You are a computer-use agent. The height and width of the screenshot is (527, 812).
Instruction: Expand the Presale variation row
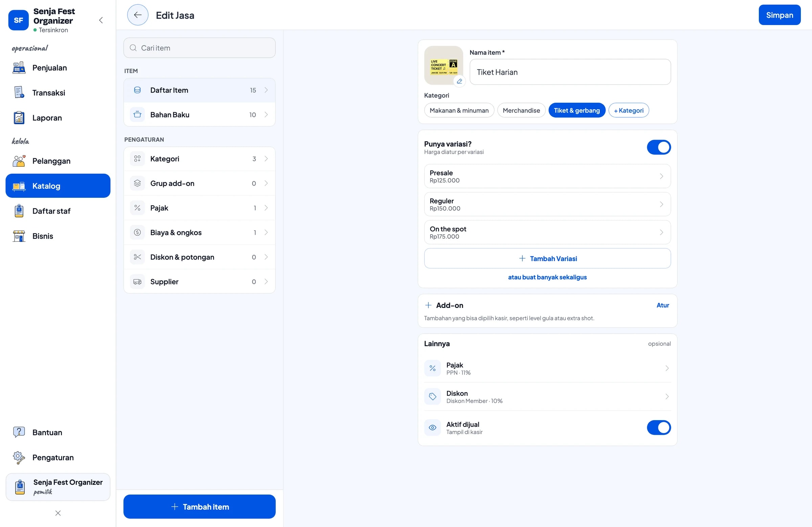click(547, 176)
